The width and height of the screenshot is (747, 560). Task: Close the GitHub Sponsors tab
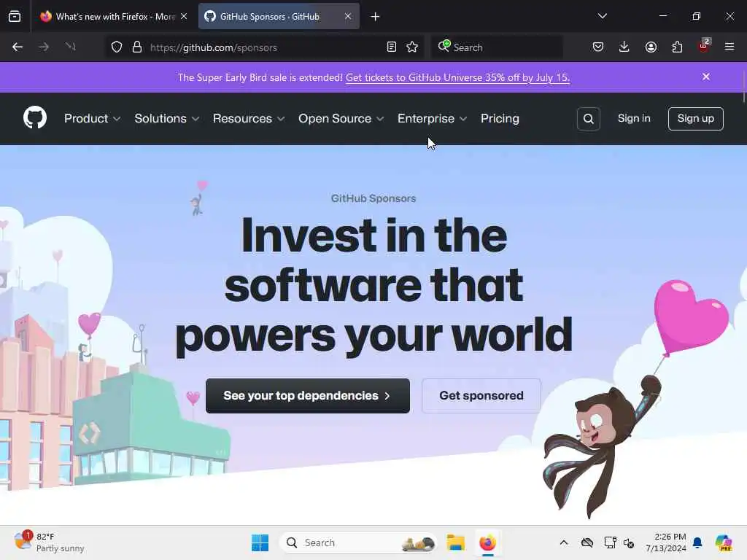point(348,16)
